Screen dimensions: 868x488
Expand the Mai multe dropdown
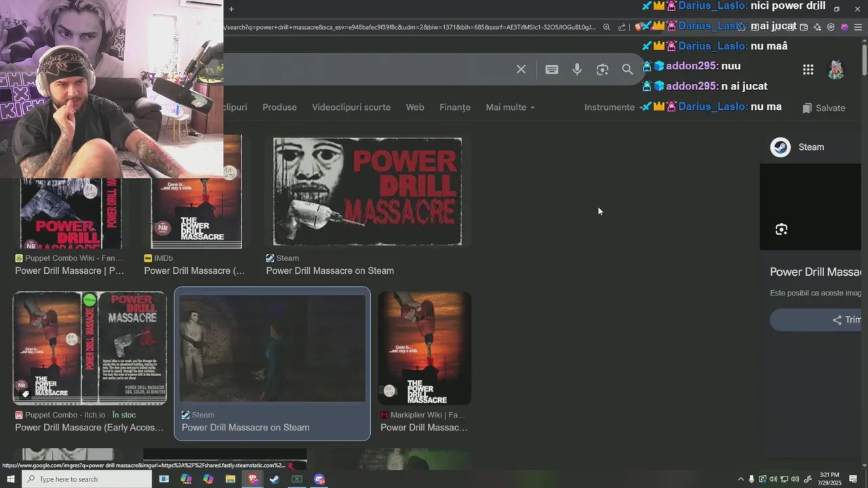click(x=510, y=107)
